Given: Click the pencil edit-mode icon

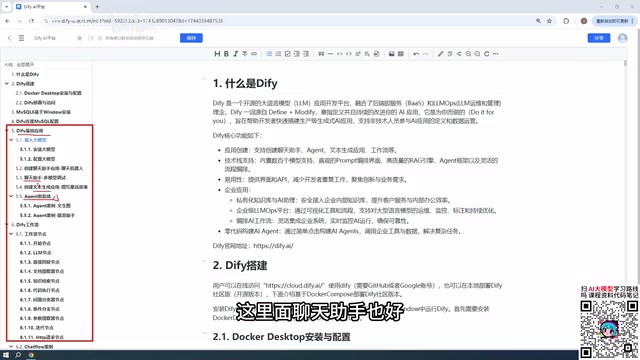Looking at the screenshot, I should pyautogui.click(x=440, y=54).
